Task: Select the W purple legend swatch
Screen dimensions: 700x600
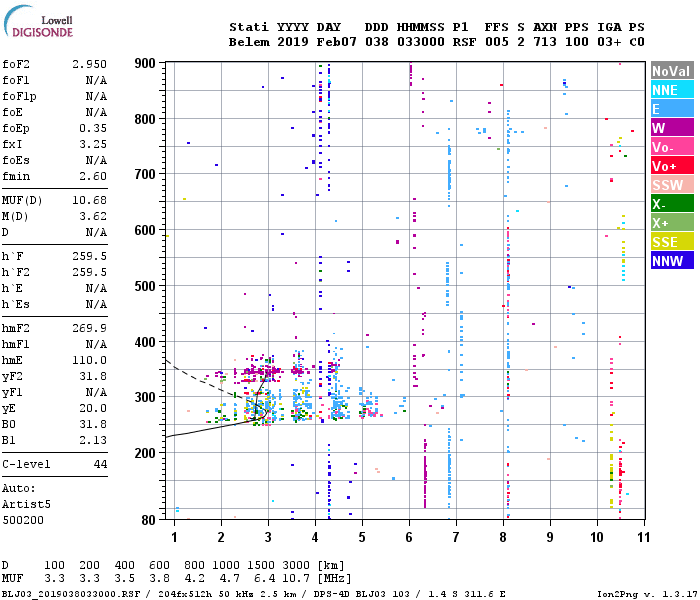Action: click(x=672, y=128)
